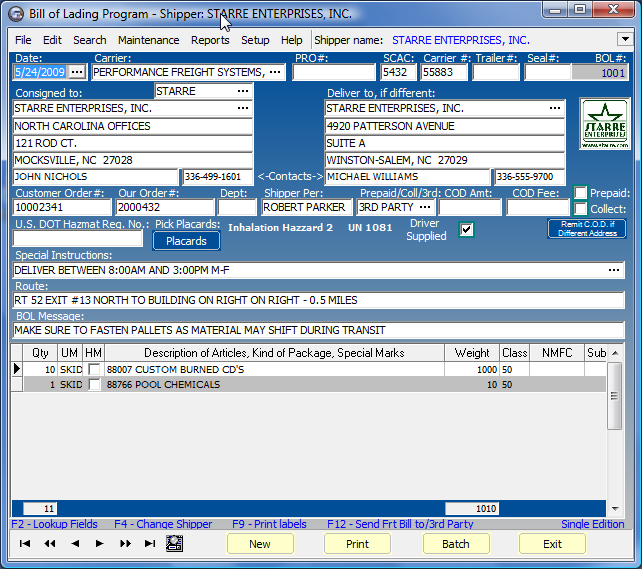Open the Shipper name dropdown
Image resolution: width=642 pixels, height=569 pixels.
click(624, 40)
